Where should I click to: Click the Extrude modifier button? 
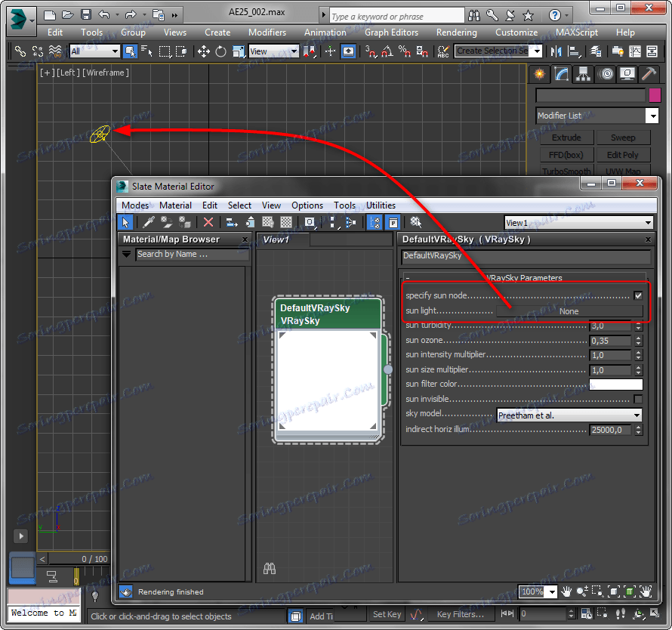(x=566, y=137)
